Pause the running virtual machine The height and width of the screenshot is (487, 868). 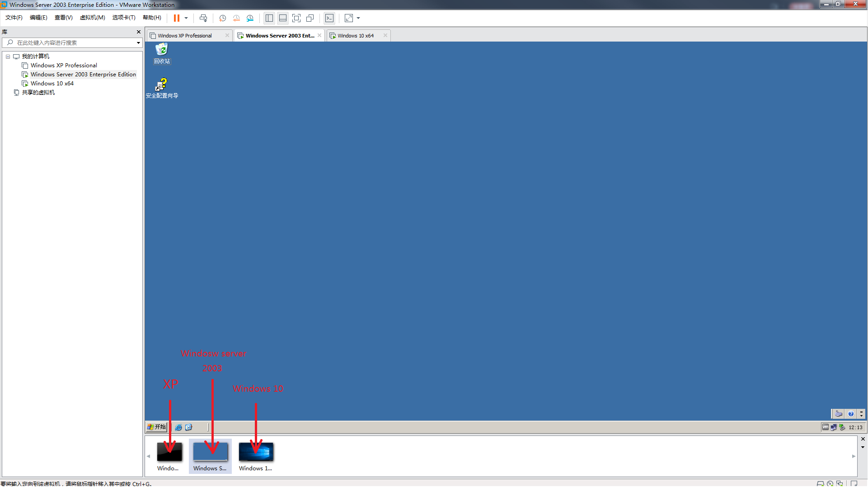pyautogui.click(x=177, y=18)
